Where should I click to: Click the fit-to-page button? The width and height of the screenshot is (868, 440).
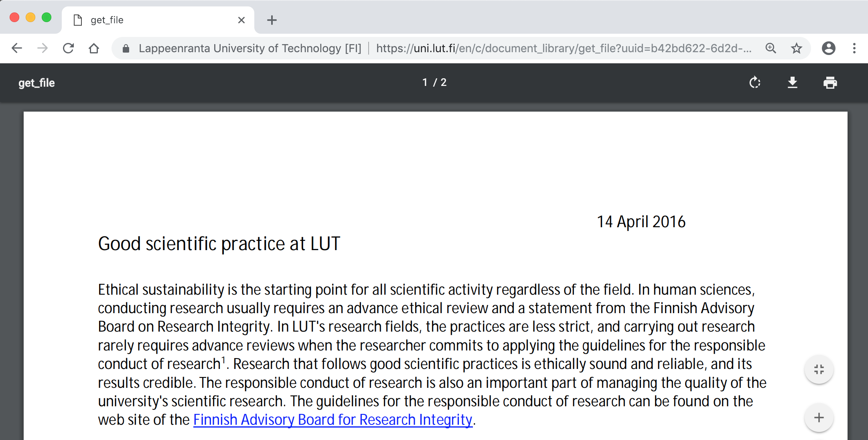pos(819,369)
